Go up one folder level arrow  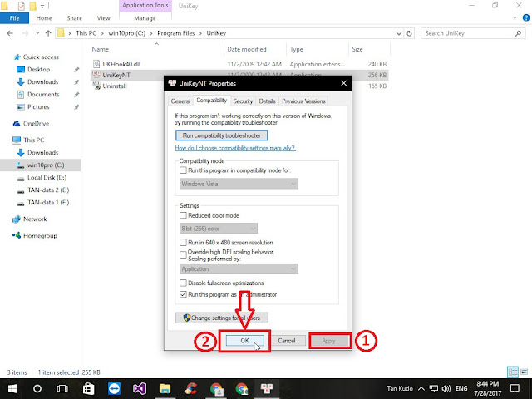tap(48, 33)
